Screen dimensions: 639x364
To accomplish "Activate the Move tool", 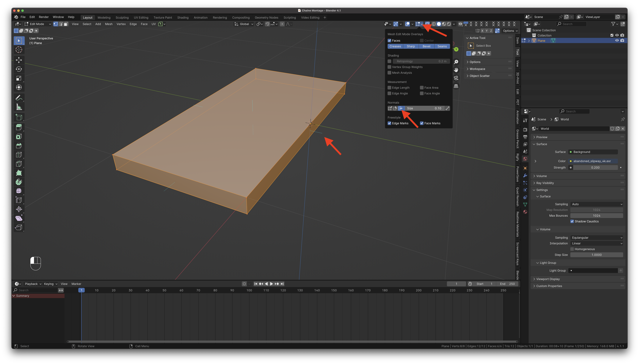I will click(19, 60).
